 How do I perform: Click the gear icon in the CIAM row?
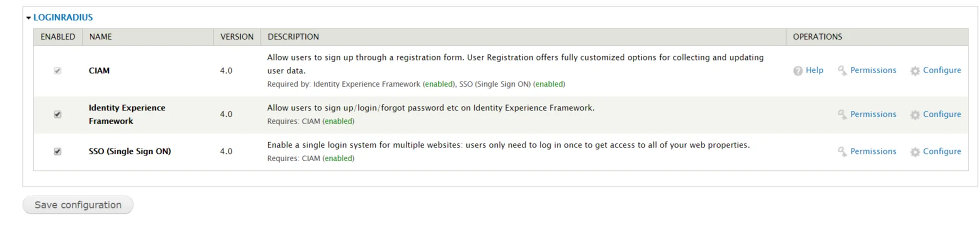pyautogui.click(x=915, y=71)
